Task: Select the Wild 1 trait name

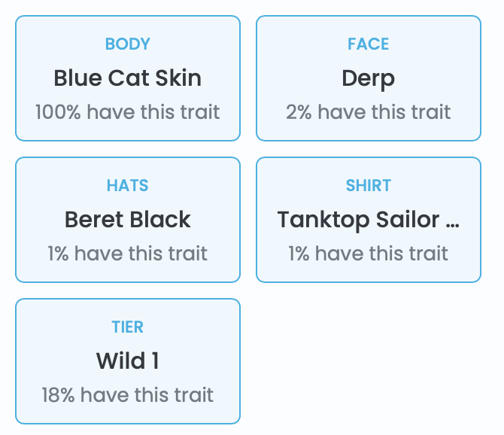Action: [x=128, y=360]
